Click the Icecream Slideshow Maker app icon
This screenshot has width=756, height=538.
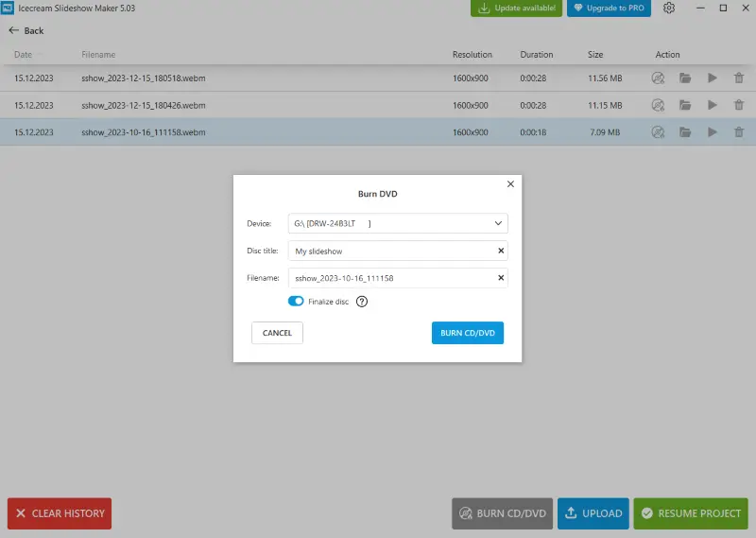(x=8, y=8)
